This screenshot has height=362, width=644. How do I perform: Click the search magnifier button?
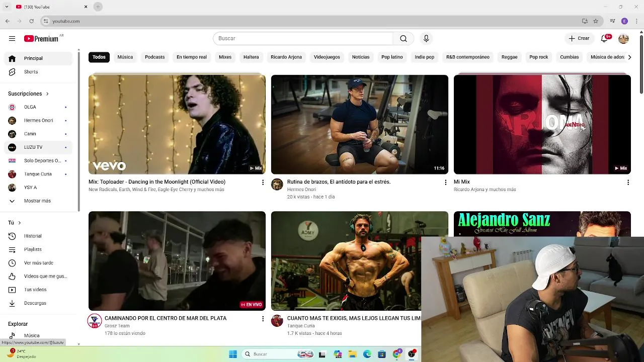[404, 39]
